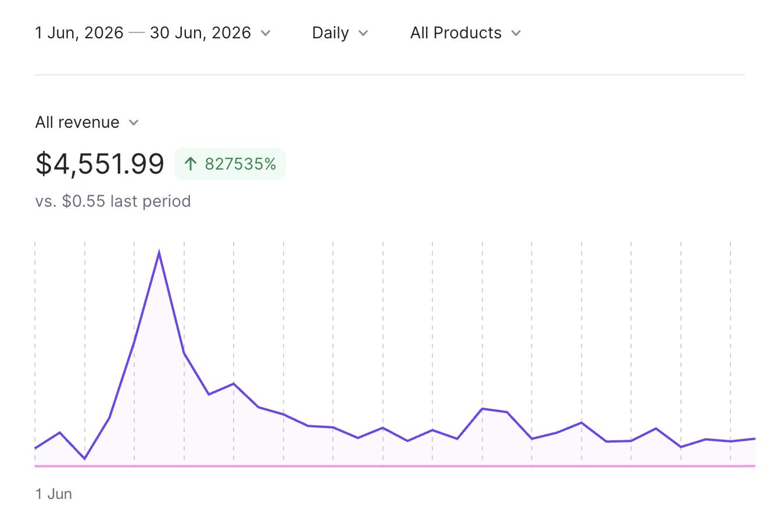The image size is (781, 532).
Task: Click the lowest dip near chart start
Action: coord(85,459)
